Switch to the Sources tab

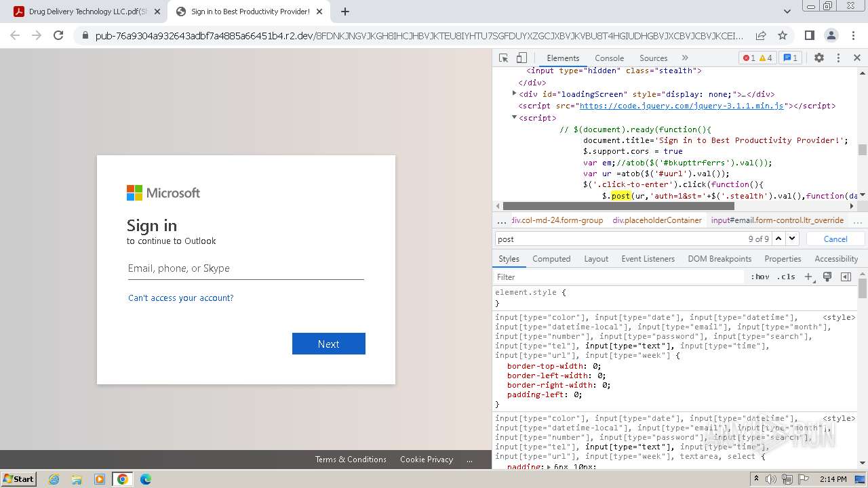click(x=654, y=58)
